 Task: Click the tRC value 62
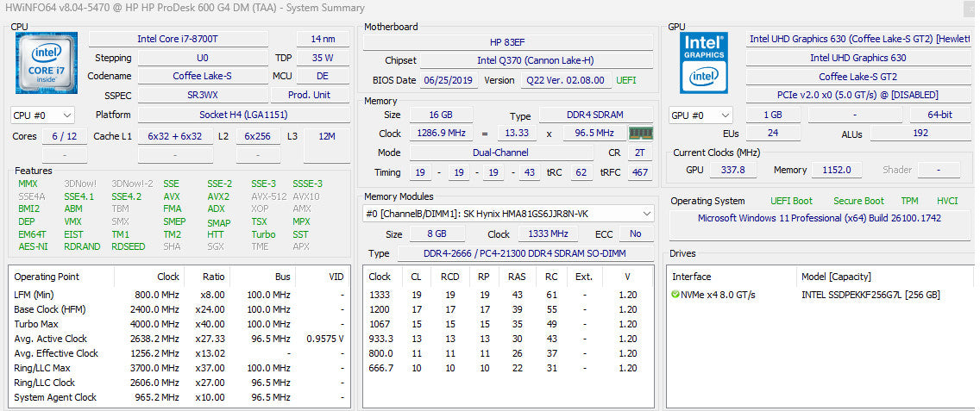coord(581,171)
